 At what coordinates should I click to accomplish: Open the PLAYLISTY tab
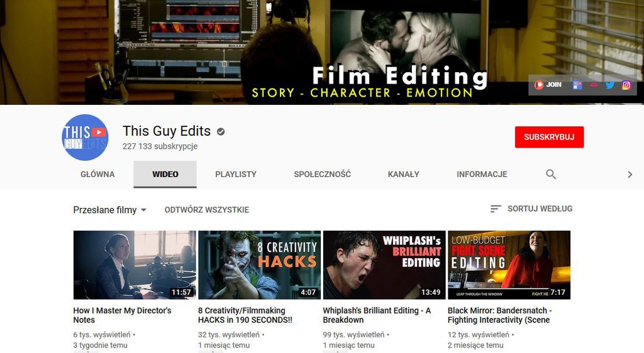(x=236, y=174)
